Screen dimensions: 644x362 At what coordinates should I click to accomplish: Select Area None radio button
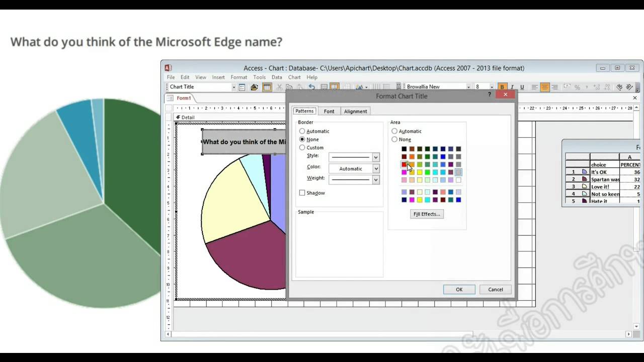394,139
